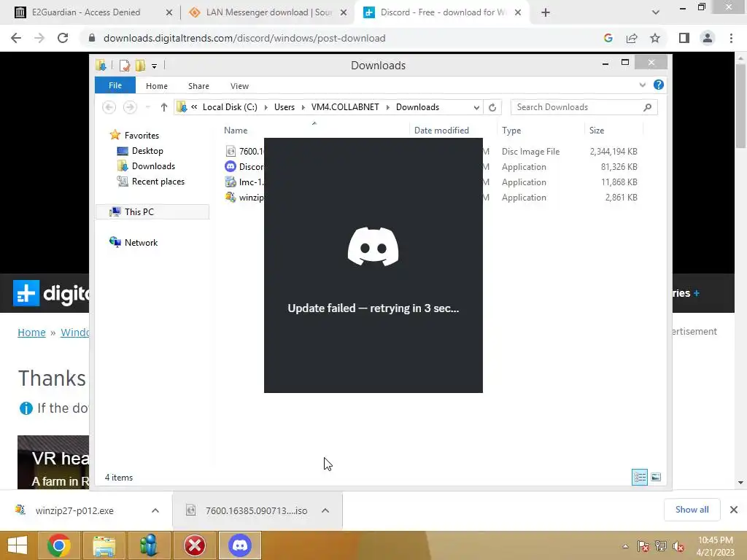The width and height of the screenshot is (747, 560).
Task: Click Users breadcrumb in address bar
Action: (285, 107)
